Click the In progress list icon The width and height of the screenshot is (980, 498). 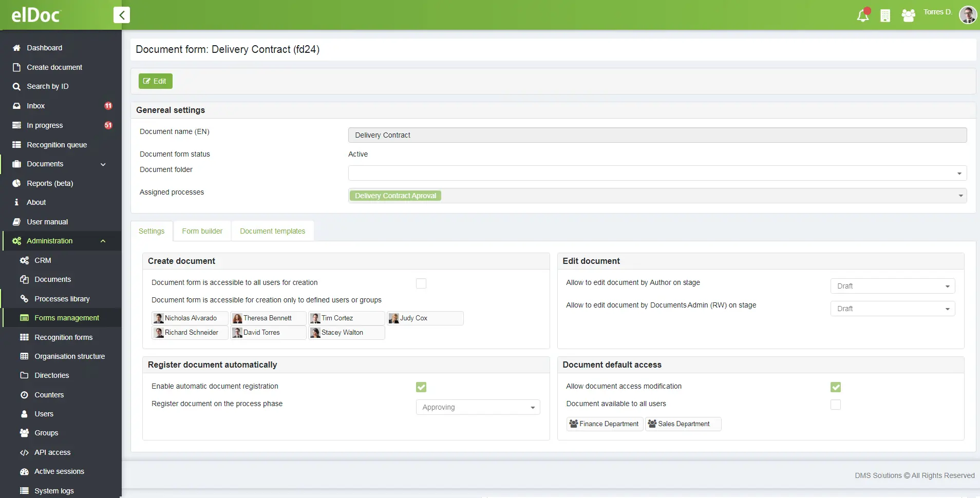tap(16, 125)
